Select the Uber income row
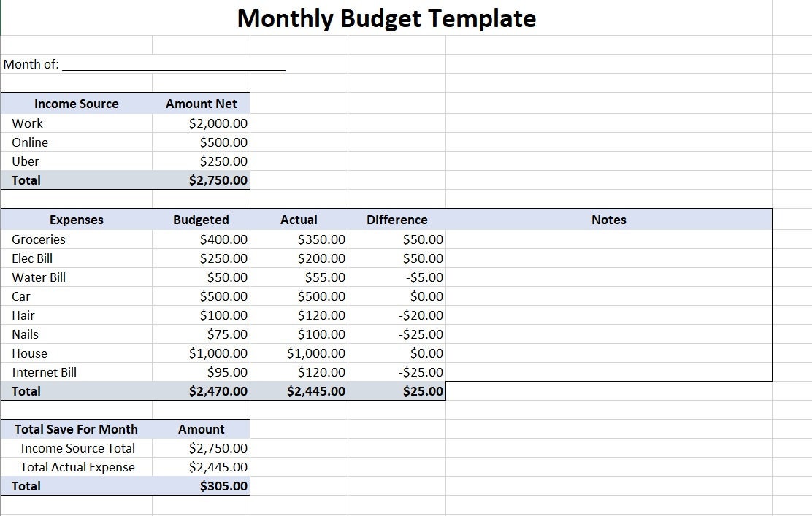This screenshot has height=516, width=812. pos(25,161)
